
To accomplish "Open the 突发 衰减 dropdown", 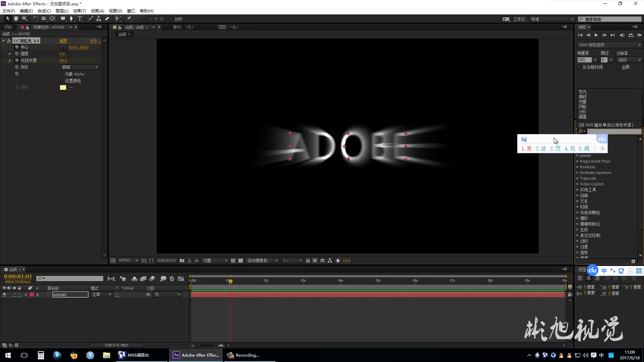I will [79, 67].
